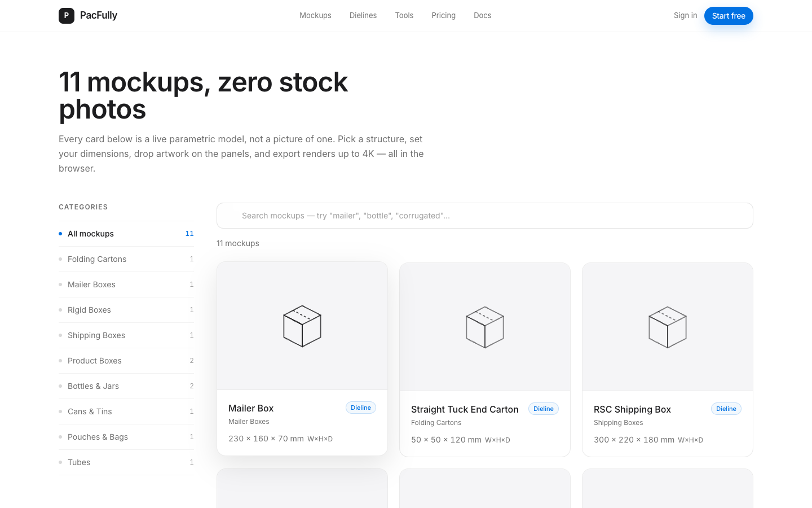Screen dimensions: 812x508
Task: Open the Straight Tuck End Carton title
Action: [x=465, y=409]
